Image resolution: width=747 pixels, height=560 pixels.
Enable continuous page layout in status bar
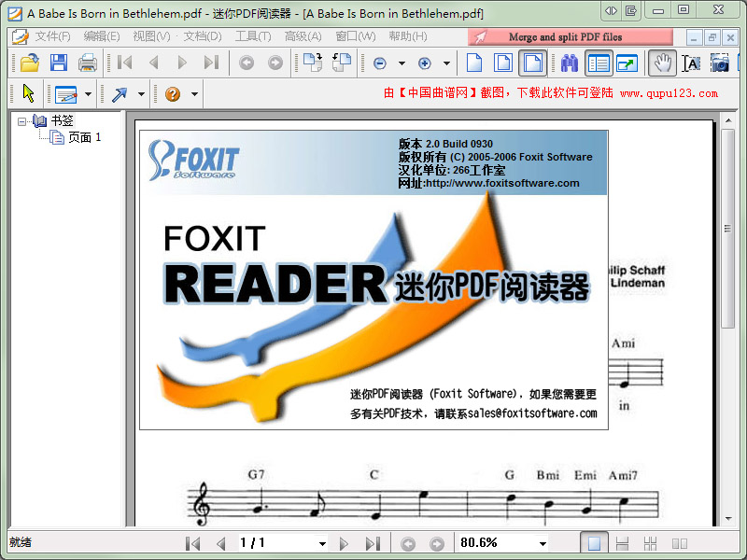pos(623,543)
